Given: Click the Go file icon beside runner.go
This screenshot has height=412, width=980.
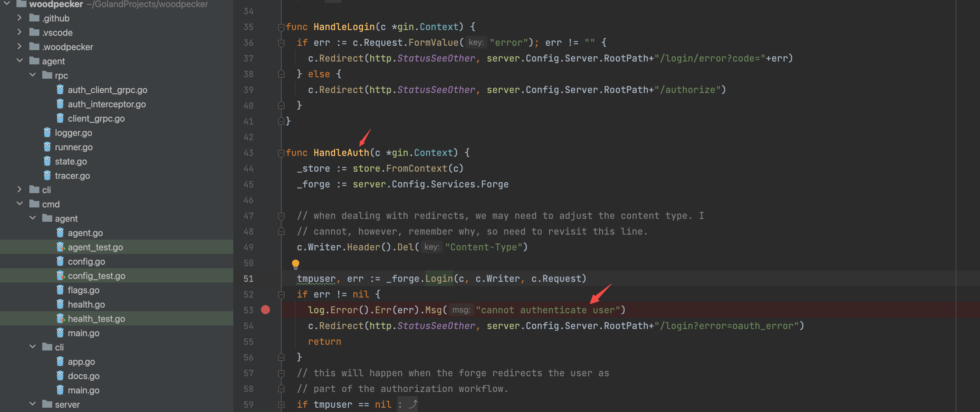Looking at the screenshot, I should tap(47, 146).
